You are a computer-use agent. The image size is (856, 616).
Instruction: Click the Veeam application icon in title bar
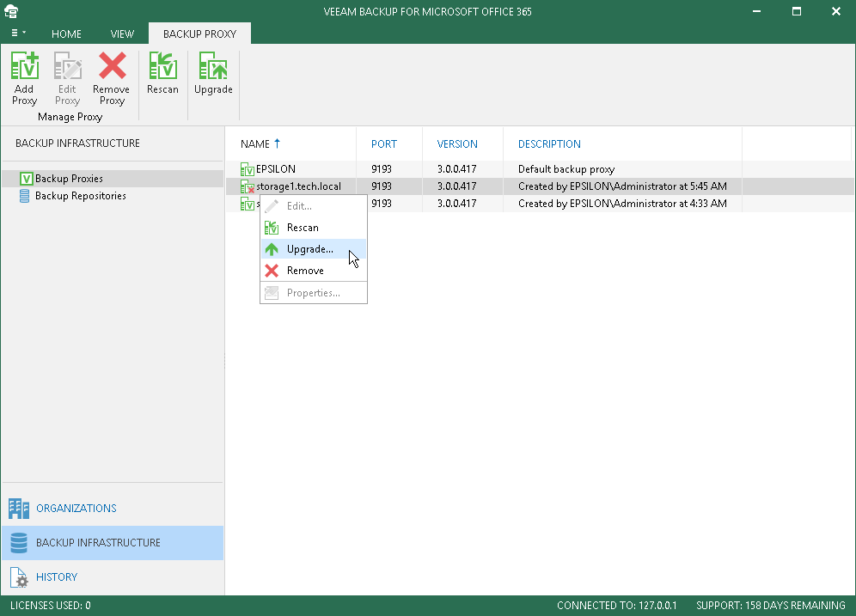coord(11,11)
